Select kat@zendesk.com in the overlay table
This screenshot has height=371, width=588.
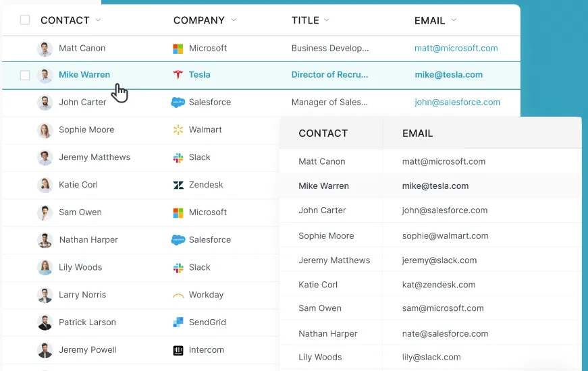coord(439,285)
